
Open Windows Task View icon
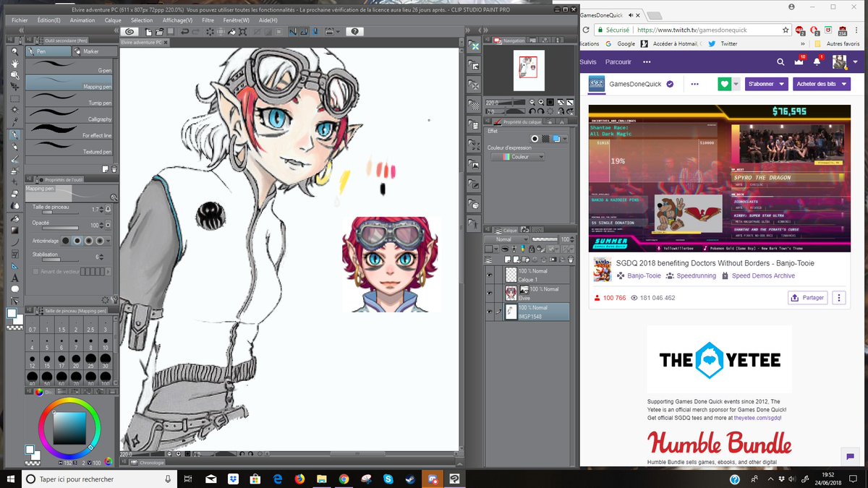pyautogui.click(x=188, y=479)
